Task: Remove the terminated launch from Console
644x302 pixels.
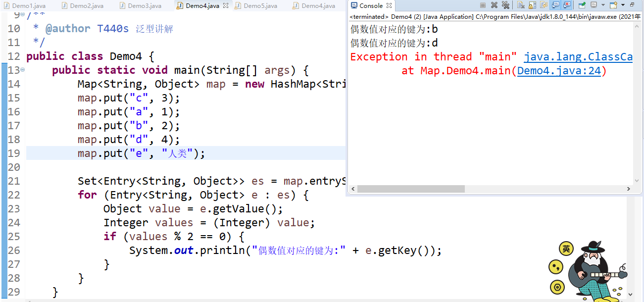Action: point(494,5)
